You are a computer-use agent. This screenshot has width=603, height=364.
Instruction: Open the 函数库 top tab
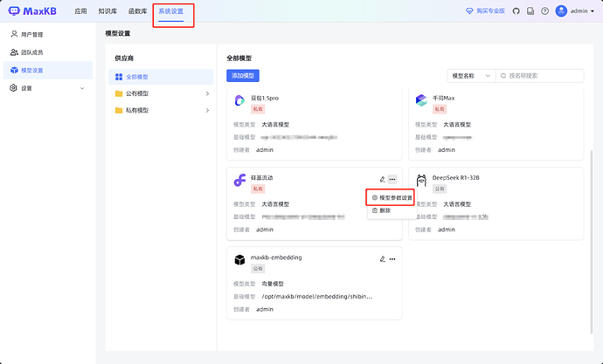138,11
